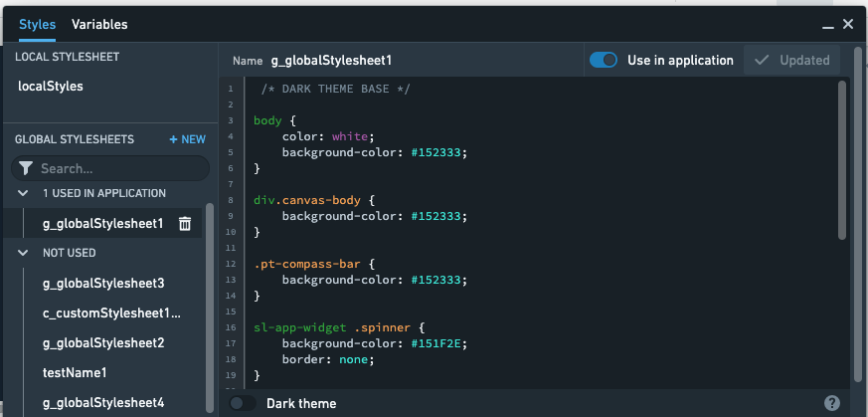The height and width of the screenshot is (417, 868).
Task: Collapse the 1 Used in Application group
Action: coord(23,193)
